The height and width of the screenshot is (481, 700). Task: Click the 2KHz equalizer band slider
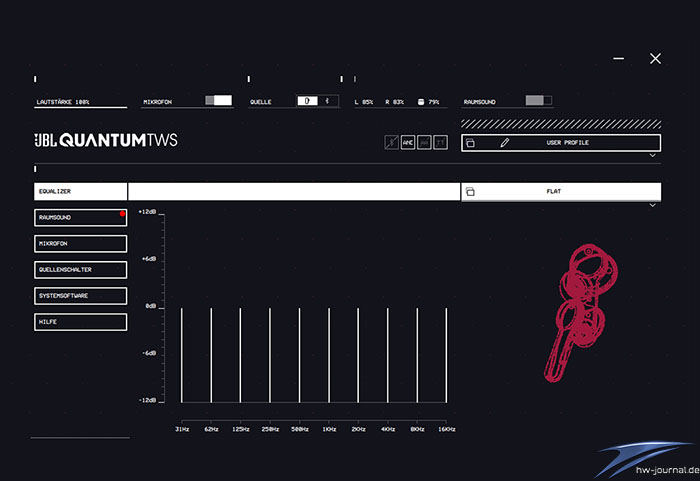[358, 355]
